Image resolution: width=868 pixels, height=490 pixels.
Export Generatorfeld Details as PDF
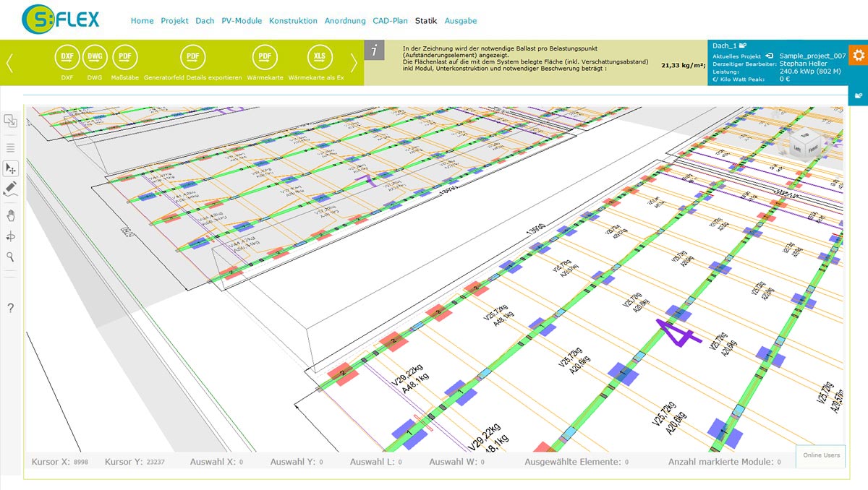pos(193,56)
